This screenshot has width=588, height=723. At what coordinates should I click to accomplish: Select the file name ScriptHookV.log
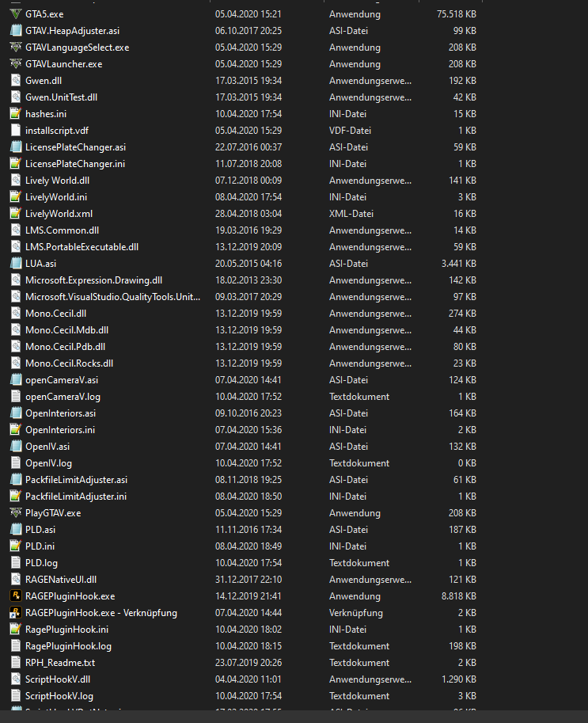(59, 696)
